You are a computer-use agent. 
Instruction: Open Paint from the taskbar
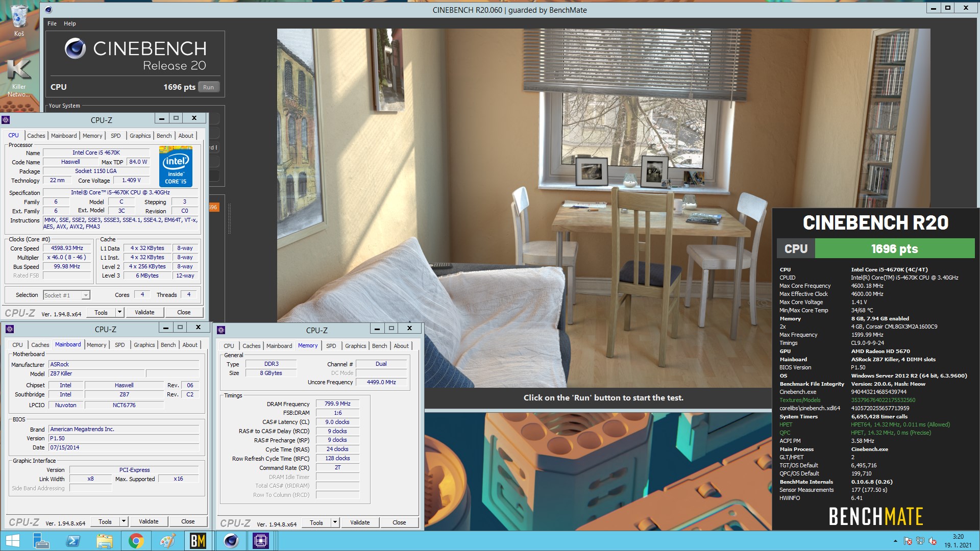point(167,541)
